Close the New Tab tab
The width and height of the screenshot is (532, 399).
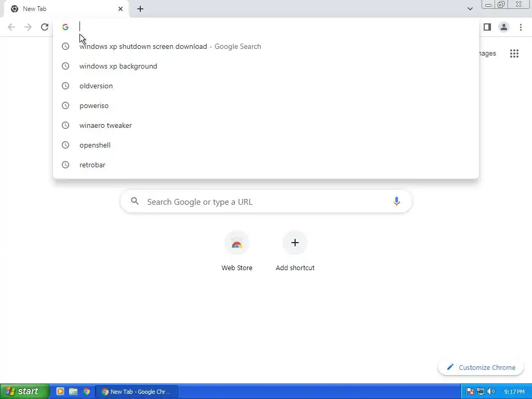pyautogui.click(x=121, y=9)
